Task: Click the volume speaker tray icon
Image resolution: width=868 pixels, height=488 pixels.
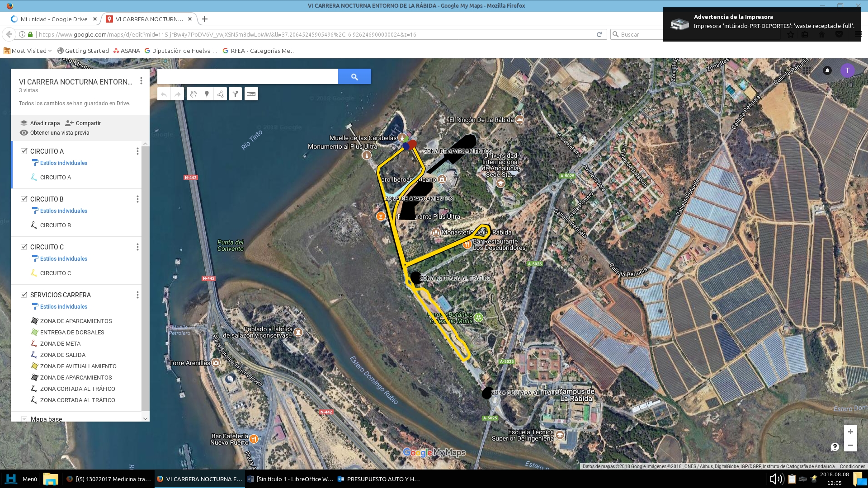Action: [776, 479]
